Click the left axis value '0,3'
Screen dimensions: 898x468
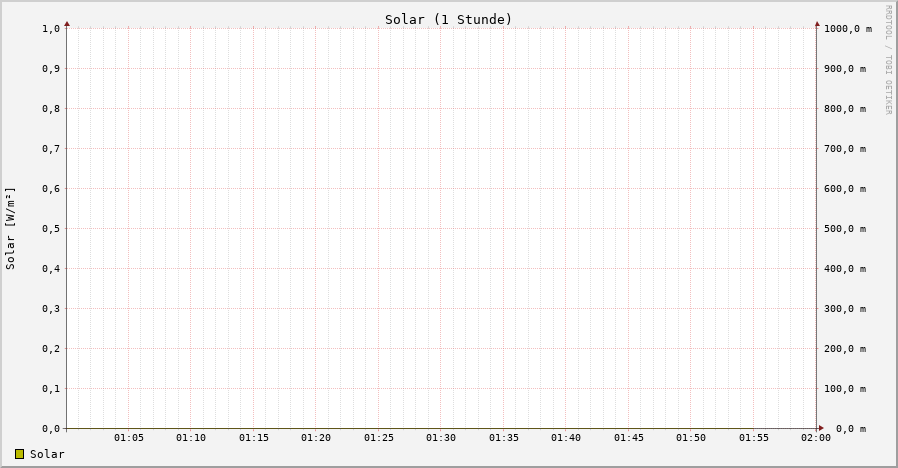[51, 309]
